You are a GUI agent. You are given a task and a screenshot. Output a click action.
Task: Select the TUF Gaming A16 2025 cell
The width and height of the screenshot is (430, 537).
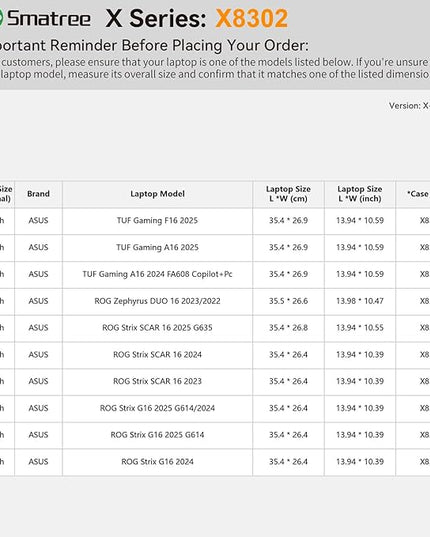[157, 247]
